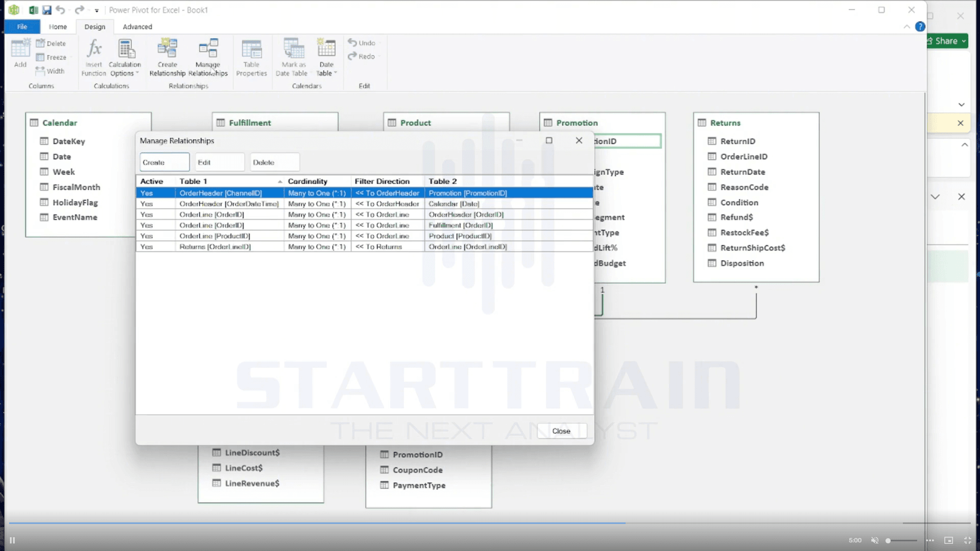Image resolution: width=980 pixels, height=551 pixels.
Task: Sort by Table 1 column header
Action: [229, 181]
